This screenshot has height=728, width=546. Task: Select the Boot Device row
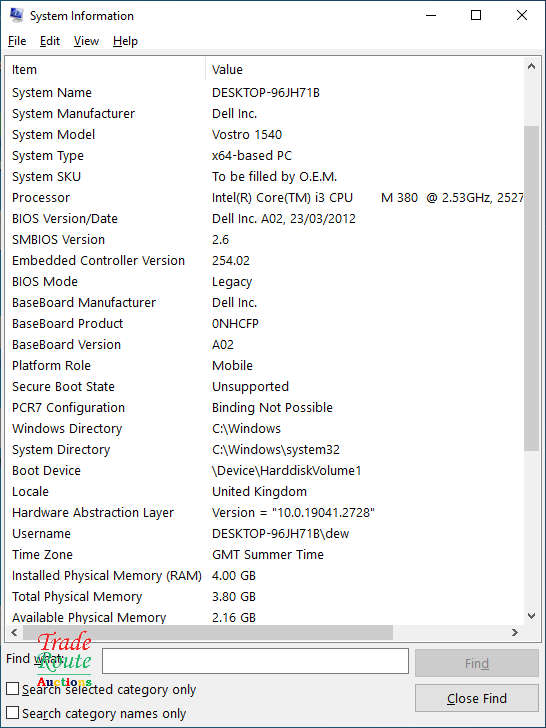pyautogui.click(x=265, y=471)
